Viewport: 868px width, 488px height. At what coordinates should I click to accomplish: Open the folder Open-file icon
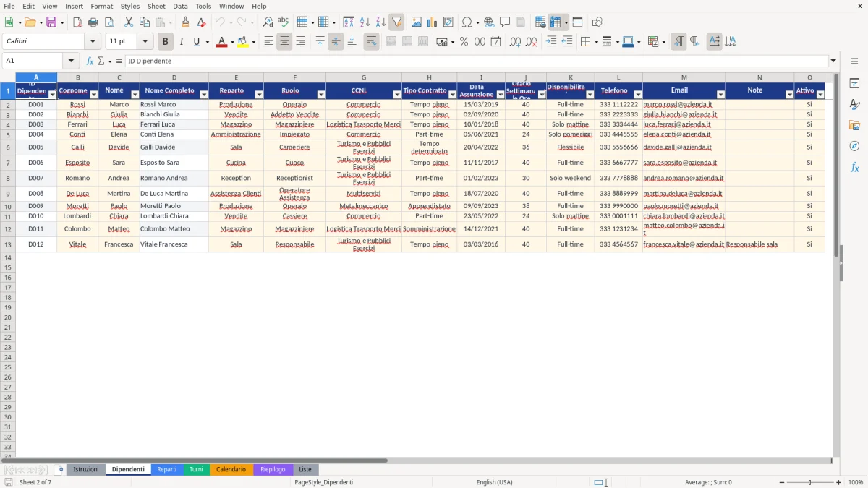30,22
